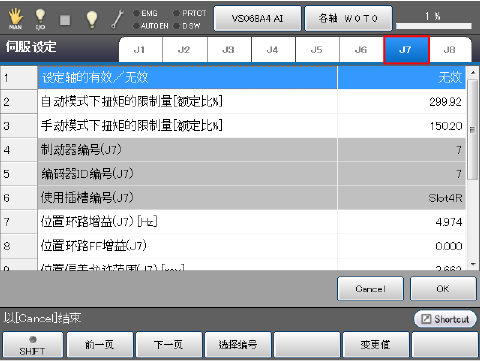
Task: Select the J4 axis tab
Action: [x=273, y=50]
